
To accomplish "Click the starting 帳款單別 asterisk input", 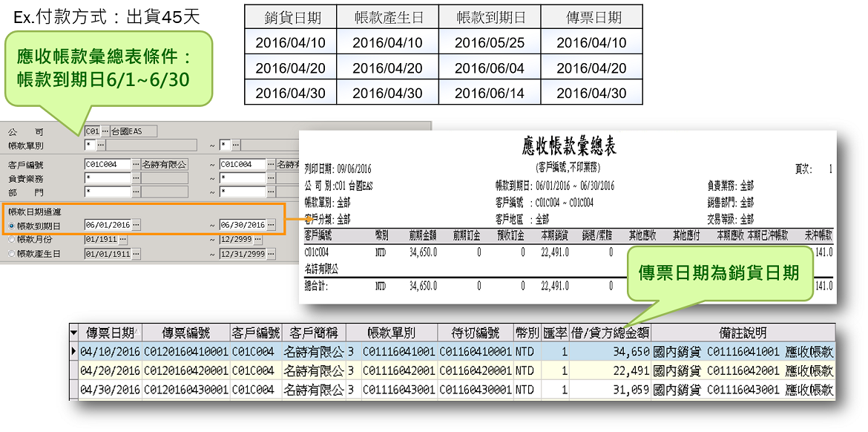I will (91, 145).
